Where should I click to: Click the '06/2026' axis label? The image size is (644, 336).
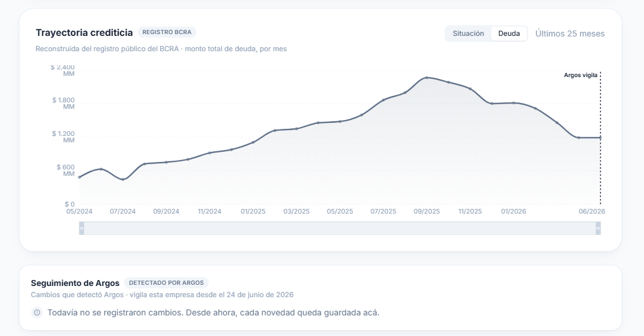[x=592, y=211]
